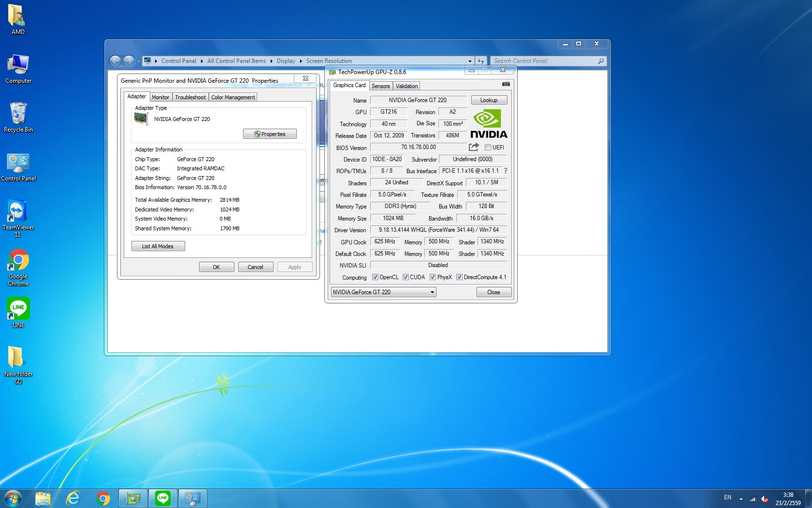Click the Search Control Panel field
Viewport: 812px width, 508px height.
point(544,61)
